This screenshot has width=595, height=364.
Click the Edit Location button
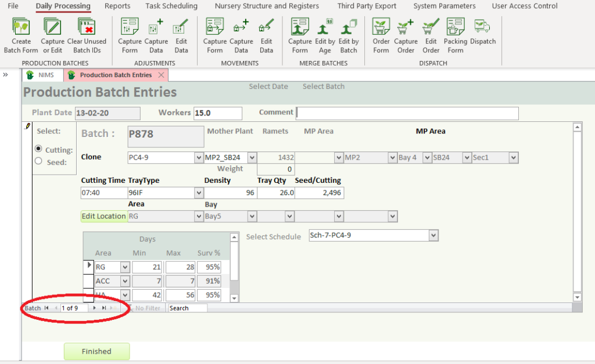[x=103, y=217]
